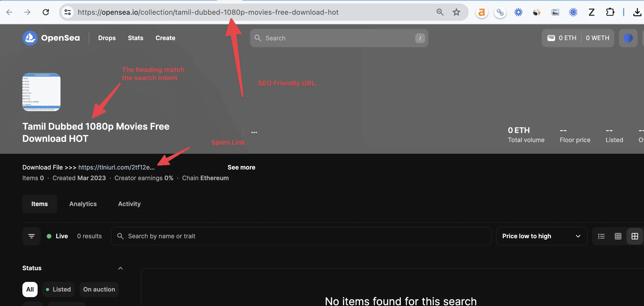
Task: Open the Extensions puzzle piece menu
Action: [610, 12]
